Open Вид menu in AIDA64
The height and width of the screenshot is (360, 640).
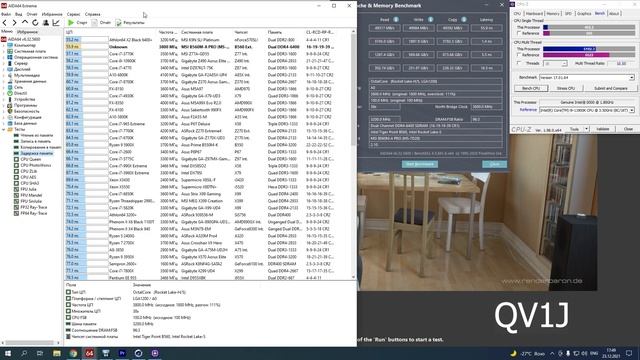[19, 14]
